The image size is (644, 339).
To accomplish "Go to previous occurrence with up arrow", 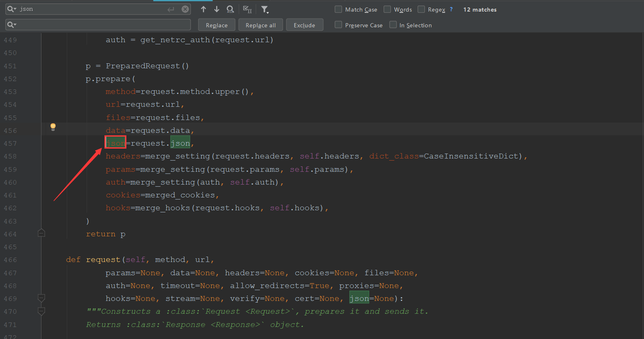I will point(203,9).
